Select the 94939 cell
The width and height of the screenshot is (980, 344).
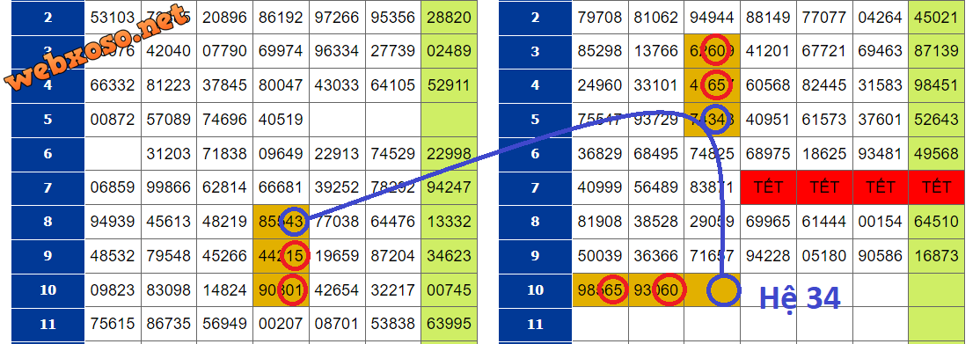tap(113, 222)
